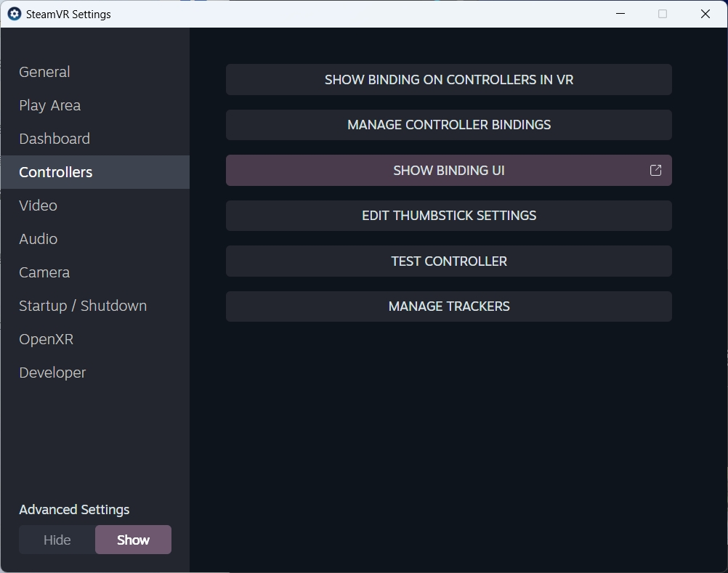Launch the Test Controller option

point(448,261)
